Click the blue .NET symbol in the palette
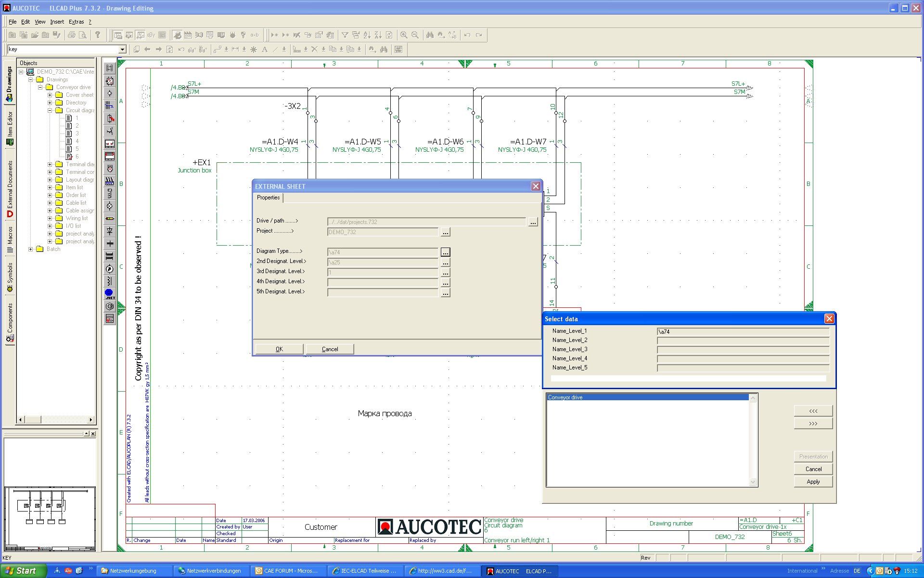This screenshot has width=924, height=578. 110,294
